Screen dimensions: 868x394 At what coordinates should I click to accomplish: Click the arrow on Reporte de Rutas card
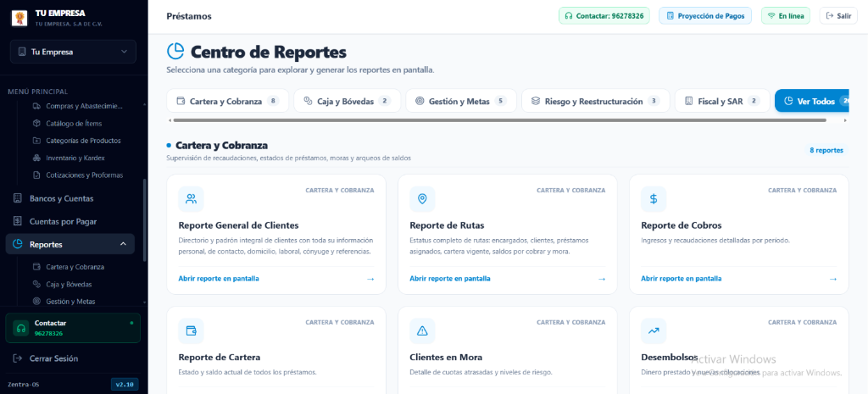pyautogui.click(x=602, y=279)
